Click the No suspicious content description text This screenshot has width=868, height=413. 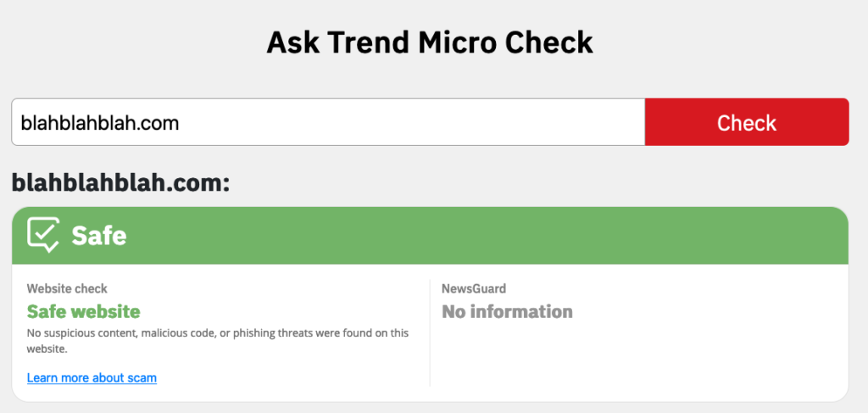click(x=218, y=341)
